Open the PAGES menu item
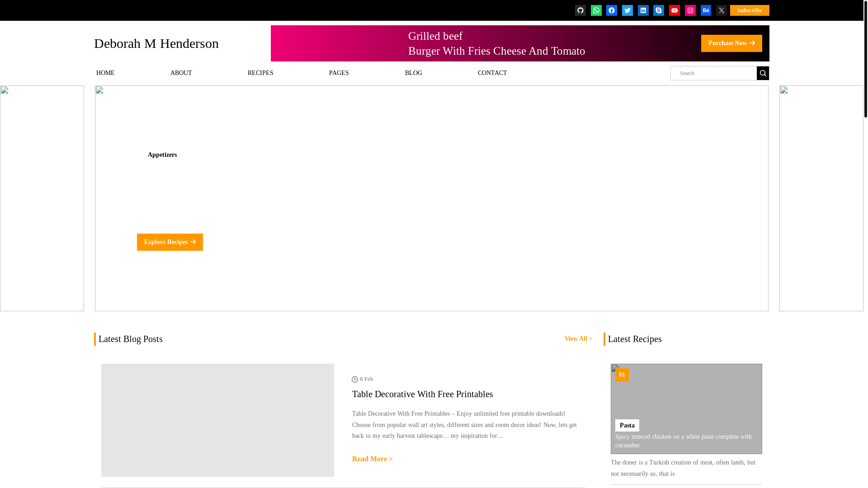Viewport: 868px width, 488px height. [339, 73]
